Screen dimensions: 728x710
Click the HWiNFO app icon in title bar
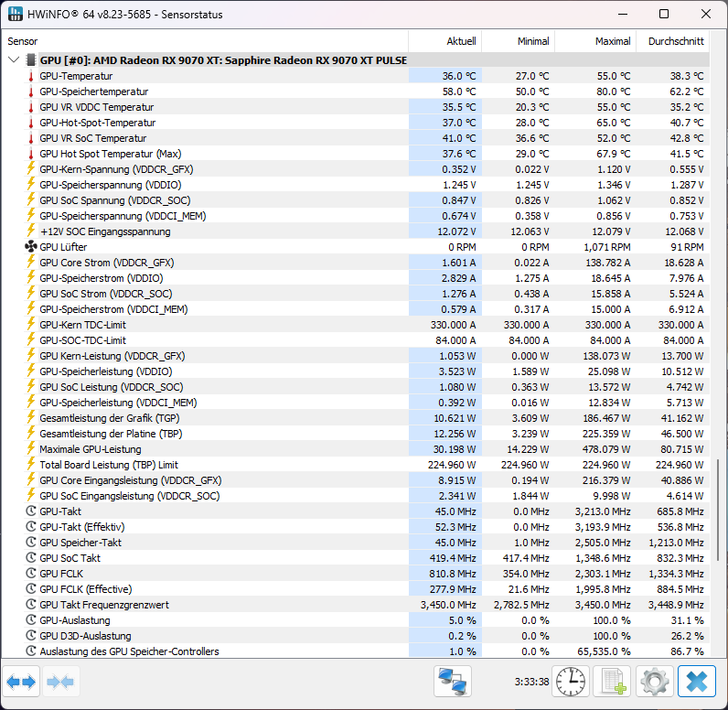click(x=16, y=14)
